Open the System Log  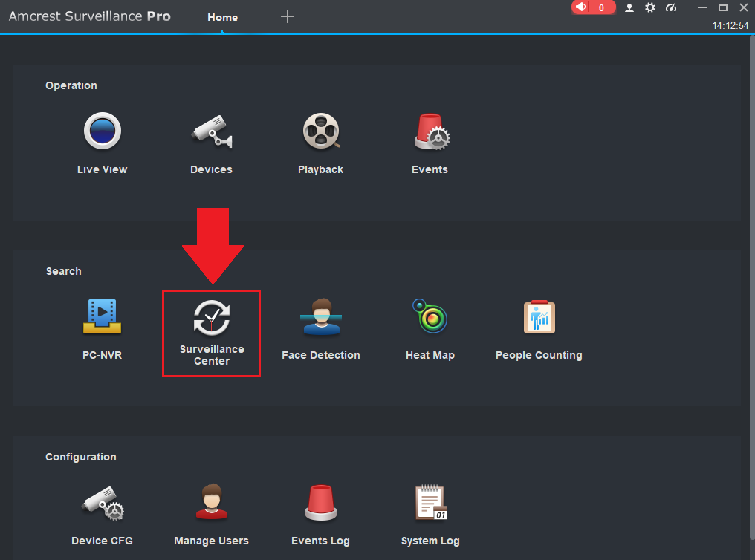[430, 504]
